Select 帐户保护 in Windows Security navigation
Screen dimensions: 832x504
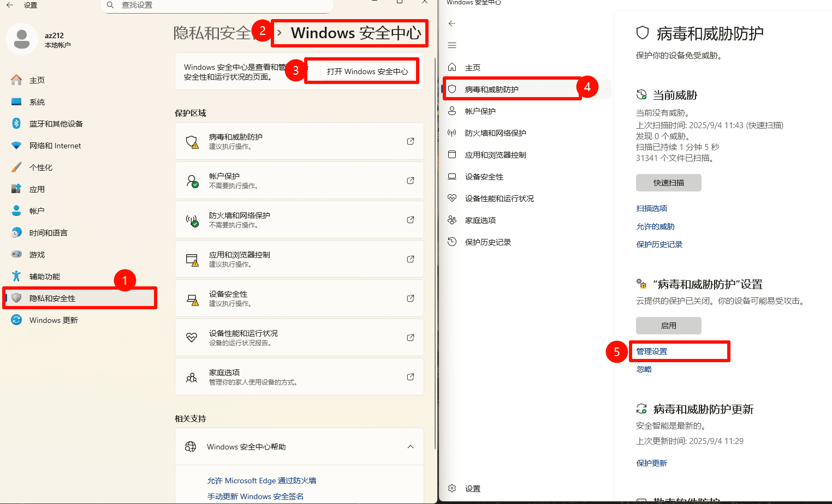point(526,111)
